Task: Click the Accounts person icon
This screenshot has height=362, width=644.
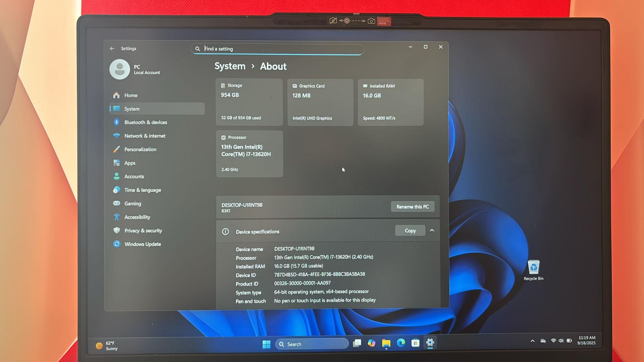Action: click(x=117, y=176)
